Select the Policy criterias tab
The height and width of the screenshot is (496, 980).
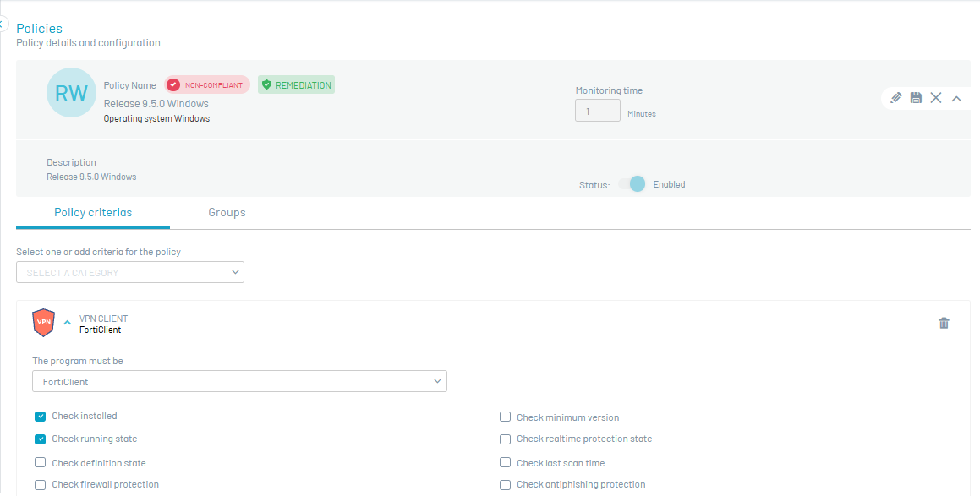pos(93,213)
